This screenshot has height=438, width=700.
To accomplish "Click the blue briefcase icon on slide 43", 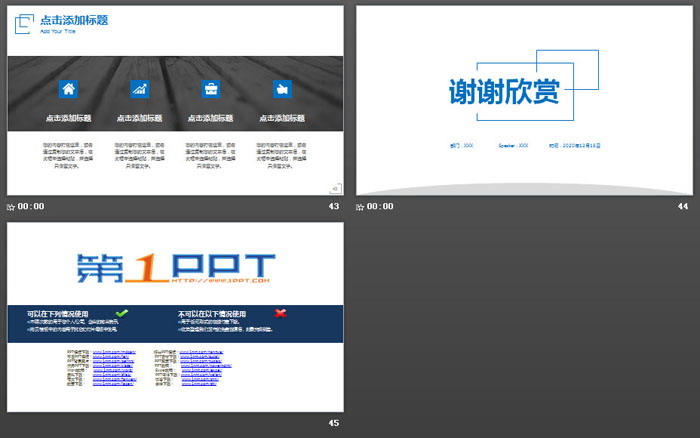I will (x=211, y=89).
